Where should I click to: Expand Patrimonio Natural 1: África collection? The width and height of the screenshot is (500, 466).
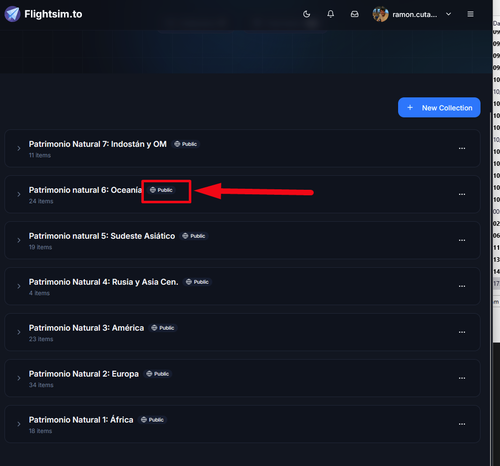point(19,424)
